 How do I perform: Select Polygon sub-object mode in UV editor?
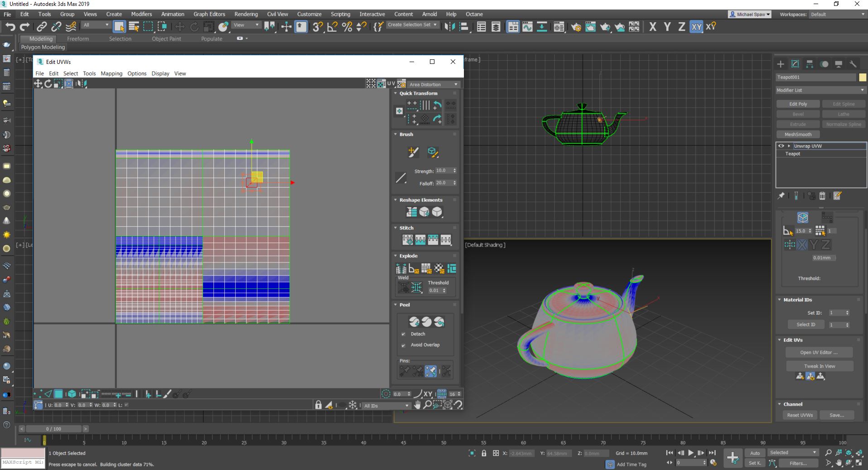click(58, 394)
